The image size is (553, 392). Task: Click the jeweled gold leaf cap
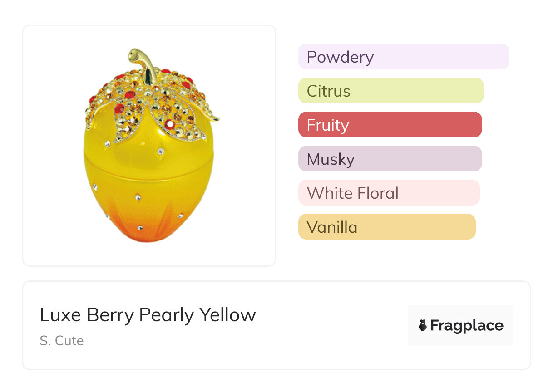150,102
